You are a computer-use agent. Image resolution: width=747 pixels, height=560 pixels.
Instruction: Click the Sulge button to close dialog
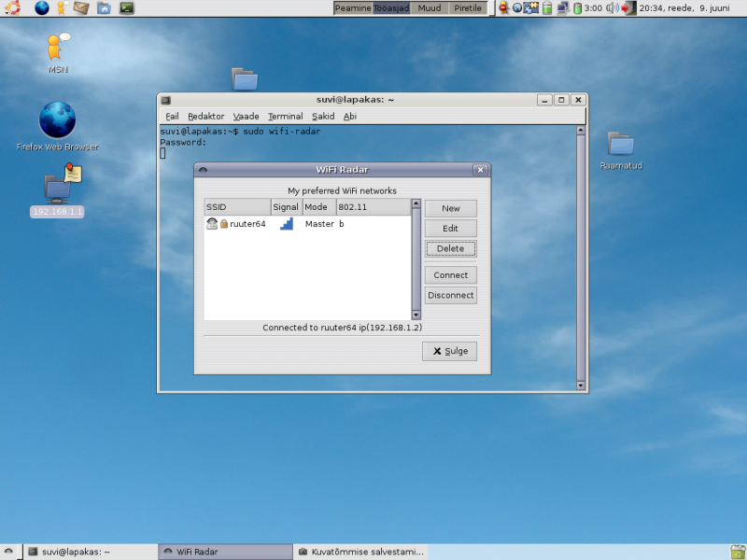[449, 351]
